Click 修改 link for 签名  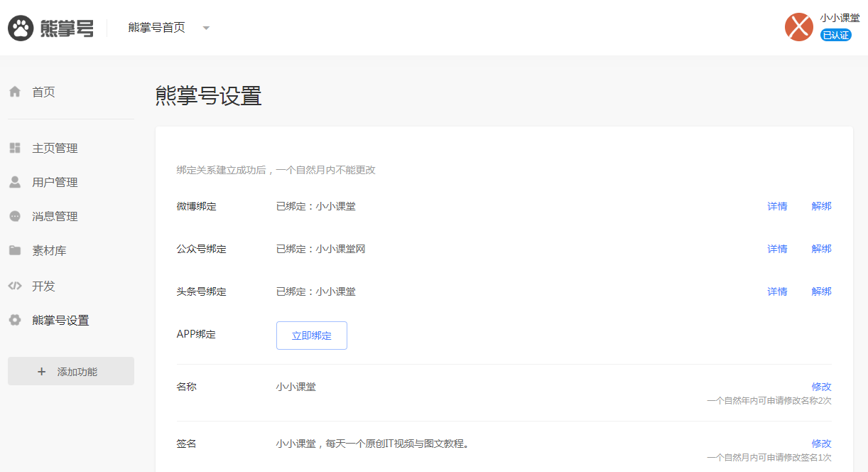click(822, 444)
